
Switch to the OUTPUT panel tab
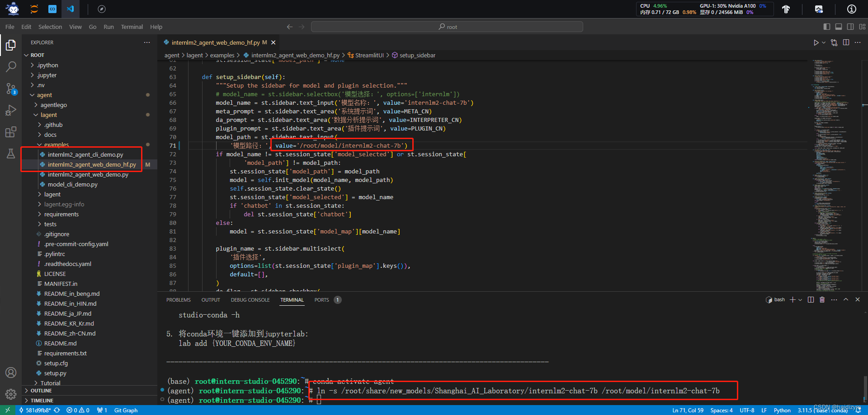pyautogui.click(x=211, y=300)
